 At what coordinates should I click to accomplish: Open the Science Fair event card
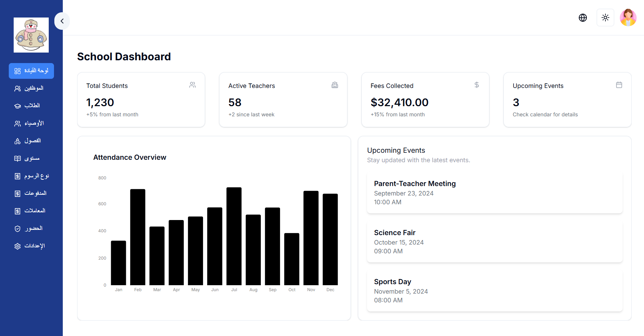(494, 242)
